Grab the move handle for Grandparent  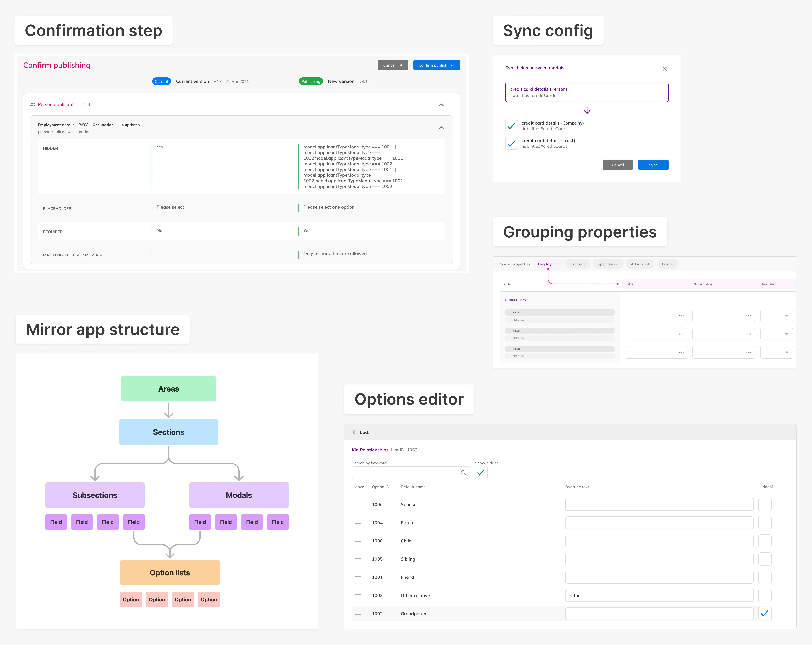pyautogui.click(x=358, y=614)
